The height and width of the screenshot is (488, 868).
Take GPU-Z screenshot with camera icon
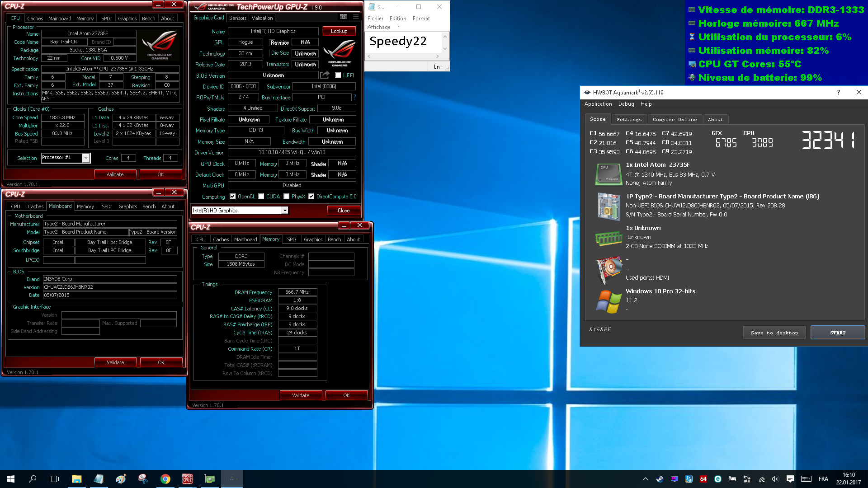coord(344,17)
